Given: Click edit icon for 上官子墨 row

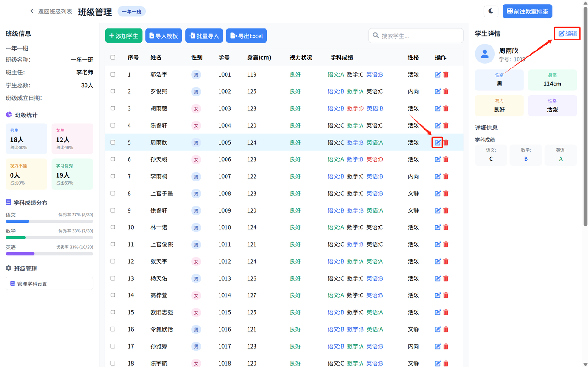Looking at the screenshot, I should tap(438, 193).
